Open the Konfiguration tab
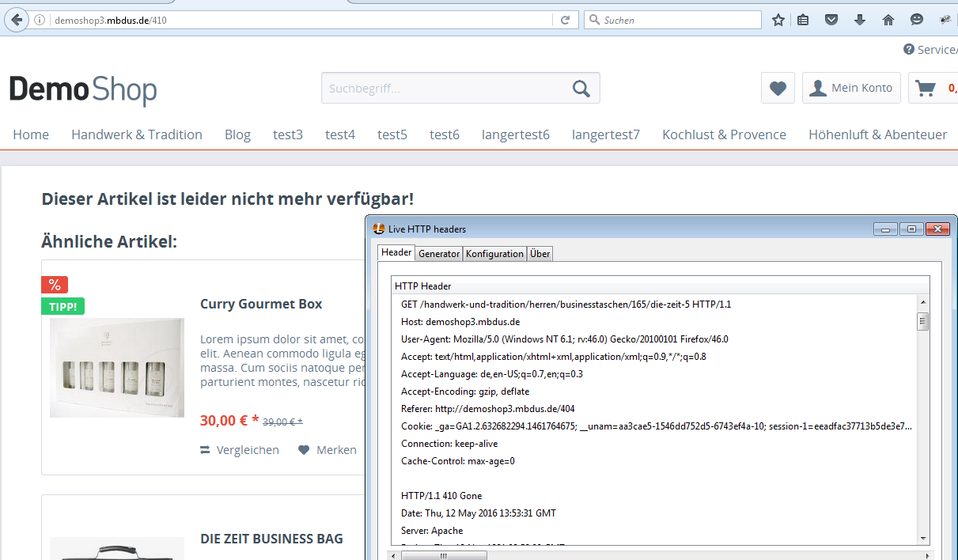958x560 pixels. tap(494, 253)
